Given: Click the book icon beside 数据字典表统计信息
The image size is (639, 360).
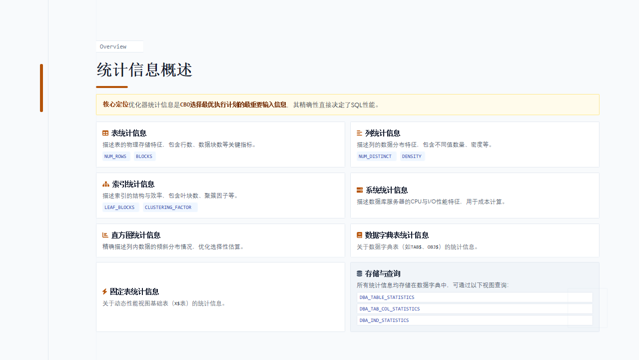Looking at the screenshot, I should click(359, 235).
